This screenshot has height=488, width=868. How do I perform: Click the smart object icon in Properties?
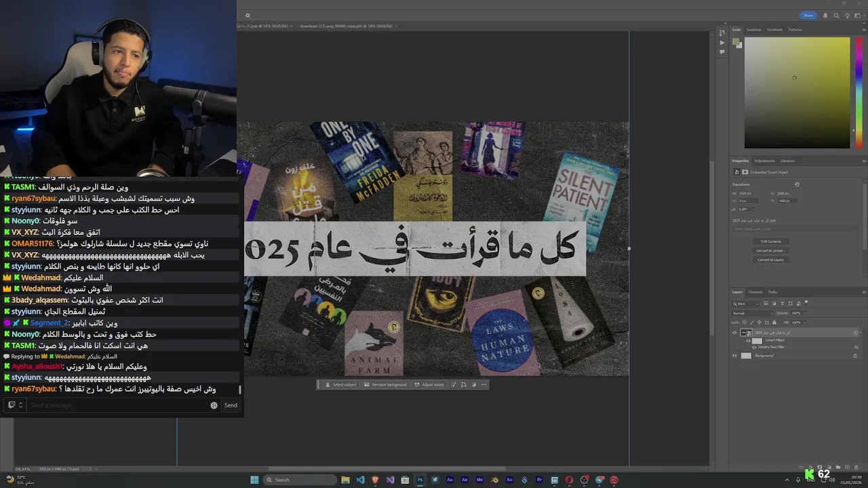736,172
